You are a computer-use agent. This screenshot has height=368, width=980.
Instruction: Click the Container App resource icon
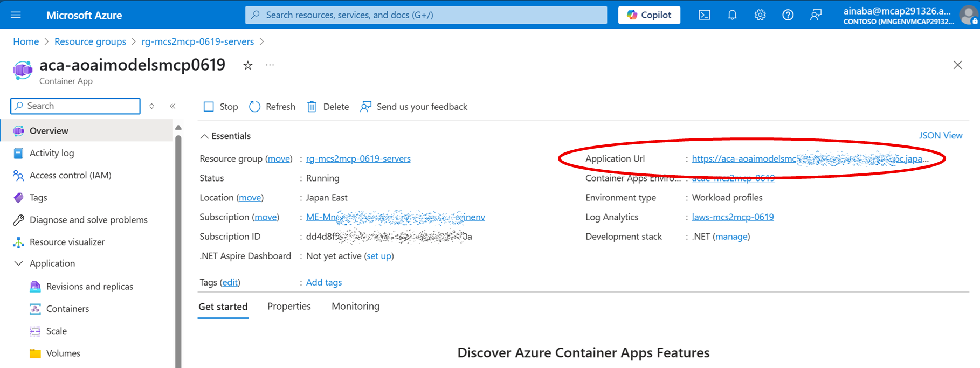pyautogui.click(x=23, y=71)
